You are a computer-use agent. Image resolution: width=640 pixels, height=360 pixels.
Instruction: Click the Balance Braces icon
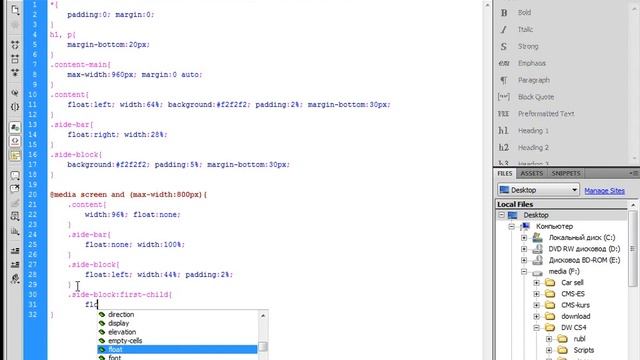pos(15,107)
